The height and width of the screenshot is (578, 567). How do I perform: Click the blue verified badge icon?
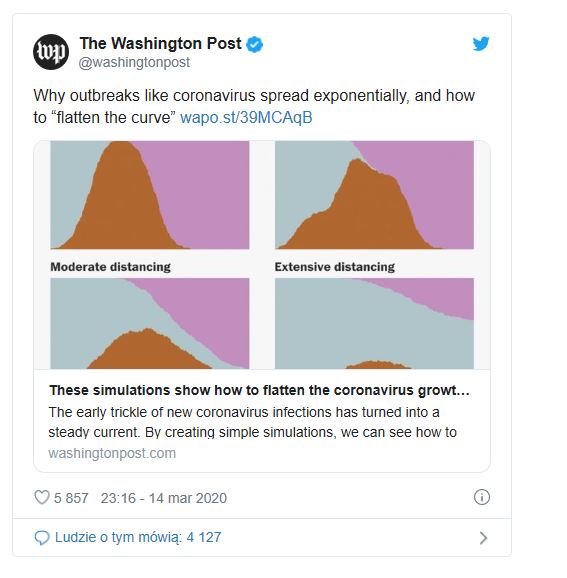(254, 44)
